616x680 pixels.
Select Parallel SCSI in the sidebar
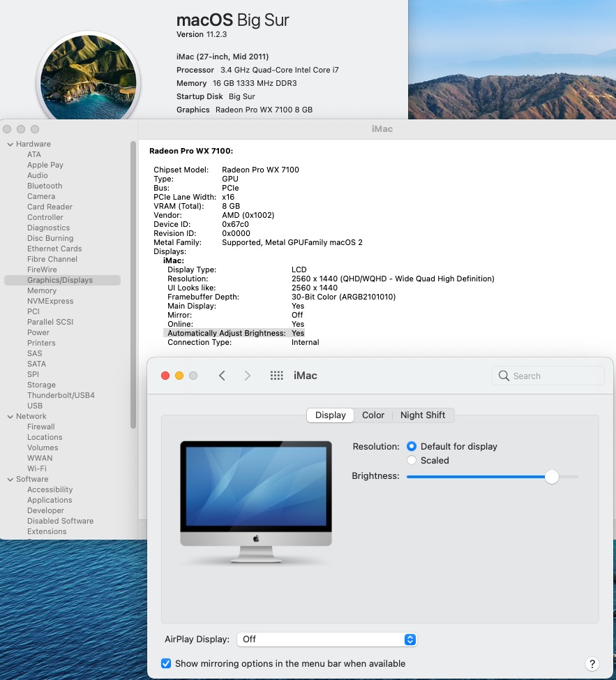click(50, 322)
